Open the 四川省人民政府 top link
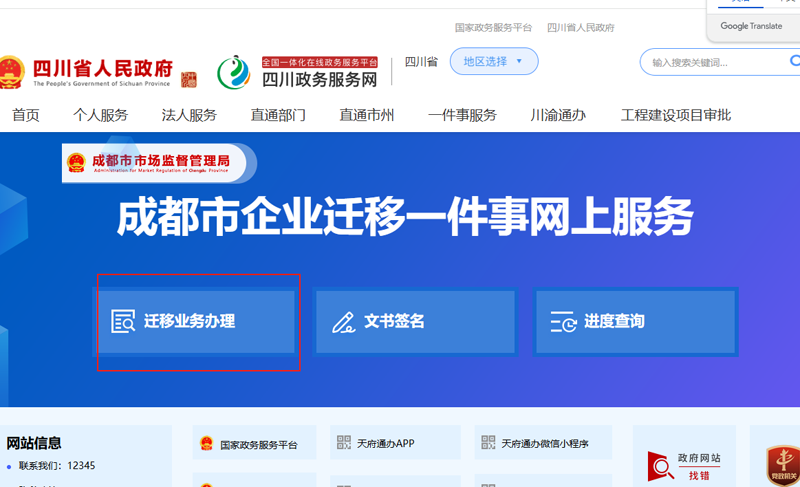This screenshot has height=487, width=800. [x=581, y=28]
